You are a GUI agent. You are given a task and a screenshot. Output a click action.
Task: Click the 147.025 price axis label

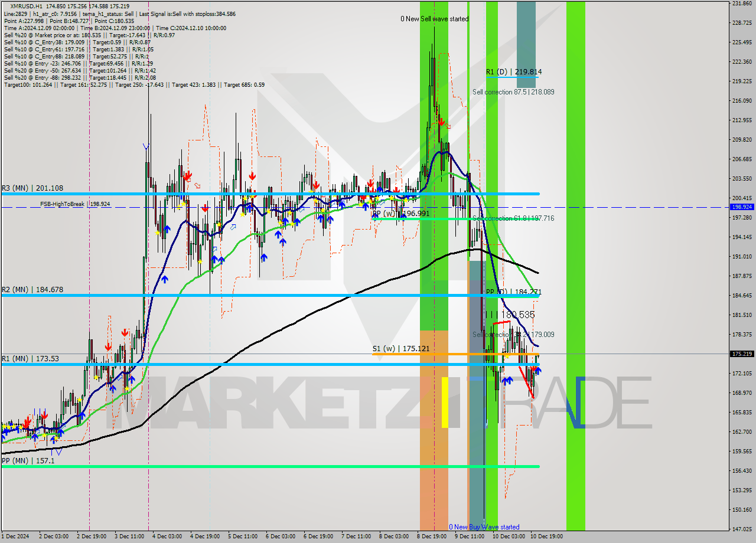(742, 529)
